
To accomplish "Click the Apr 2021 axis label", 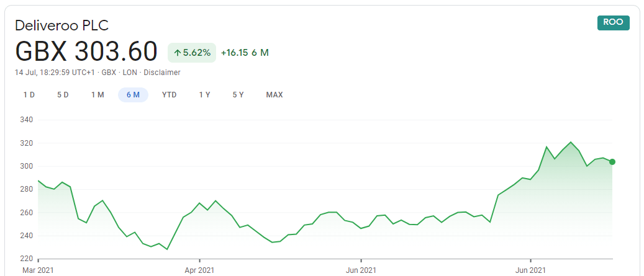I will (199, 270).
